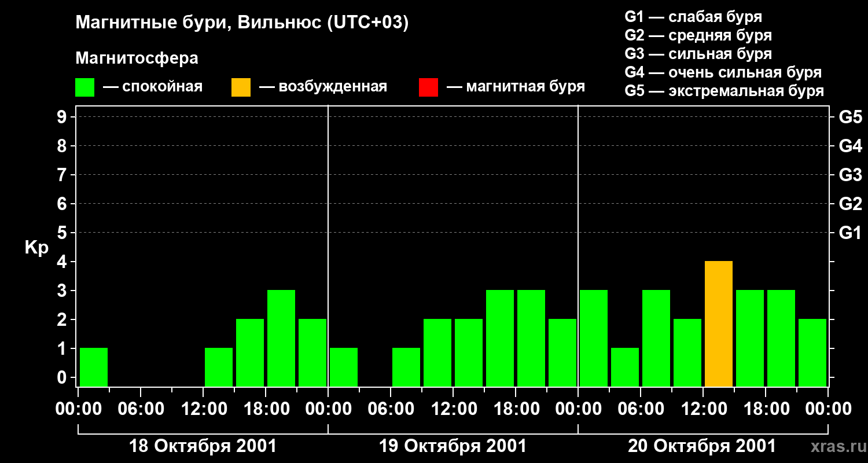Click the G4 label on the right axis
The height and width of the screenshot is (463, 868).
[850, 146]
